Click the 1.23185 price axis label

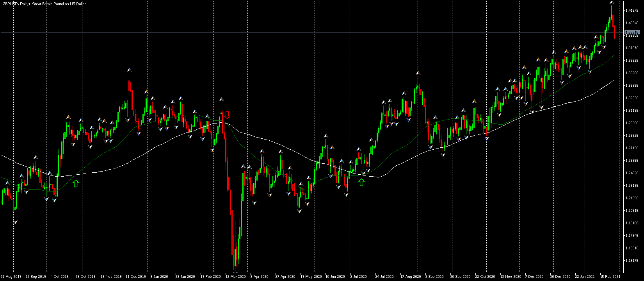632,185
